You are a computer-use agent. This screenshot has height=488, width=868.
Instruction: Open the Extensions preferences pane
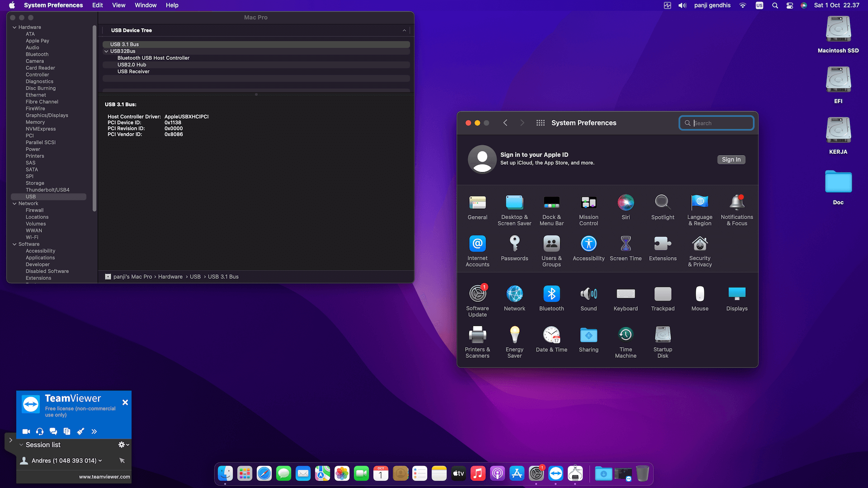[x=663, y=249]
